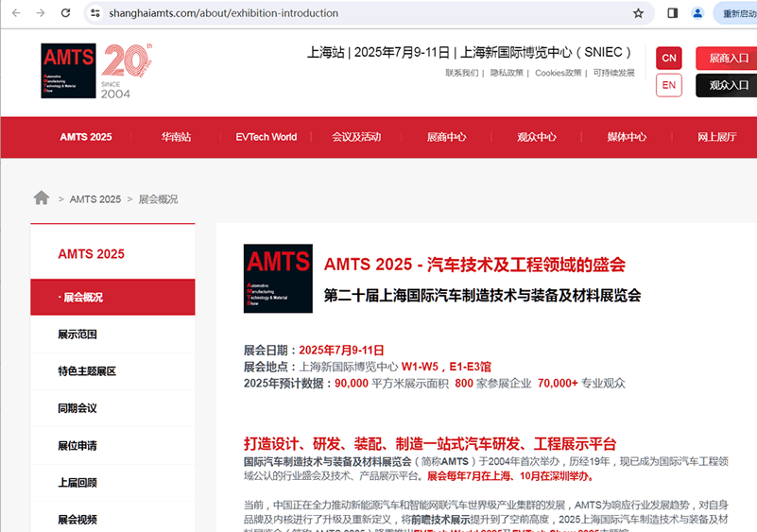757x532 pixels.
Task: Click the 70,000+ 专业观众 figure
Action: 581,384
